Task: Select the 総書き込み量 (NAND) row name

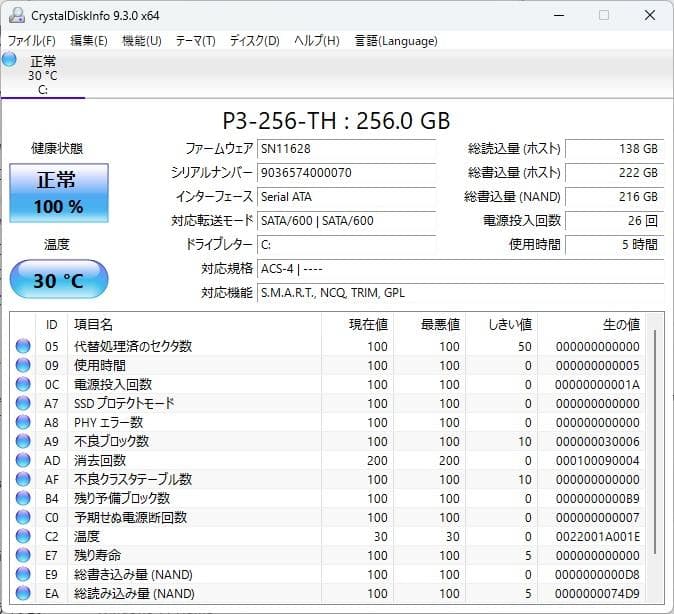Action: [x=133, y=574]
